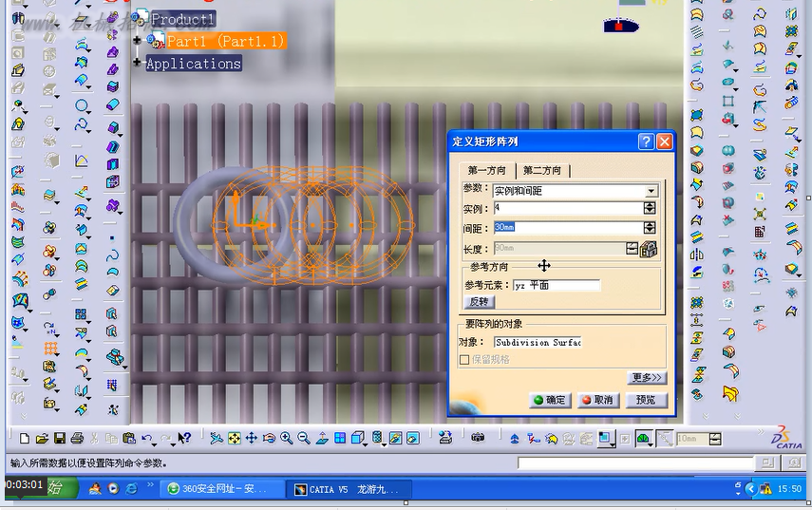Viewport: 812px width, 510px height.
Task: Click the 间距 spacing stepper arrows
Action: pos(650,228)
